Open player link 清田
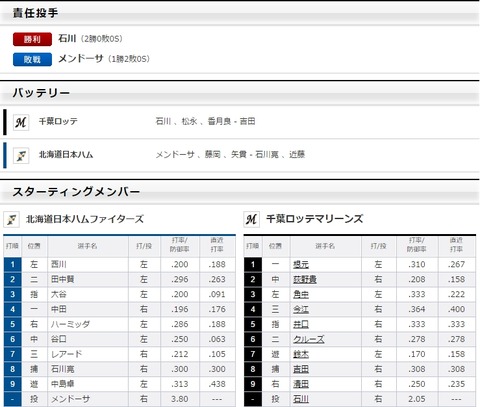 [301, 384]
